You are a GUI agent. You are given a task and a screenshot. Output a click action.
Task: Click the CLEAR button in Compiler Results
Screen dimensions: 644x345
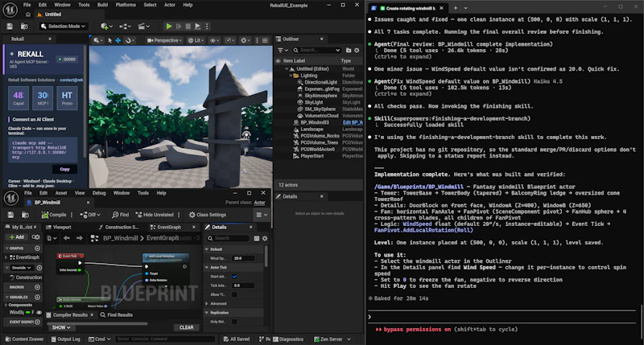tap(187, 327)
